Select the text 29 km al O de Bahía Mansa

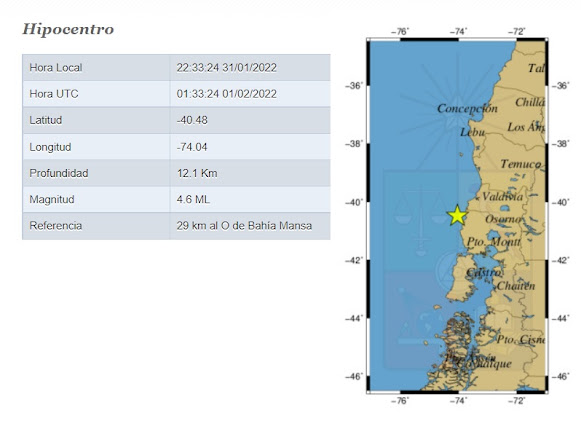pyautogui.click(x=244, y=226)
